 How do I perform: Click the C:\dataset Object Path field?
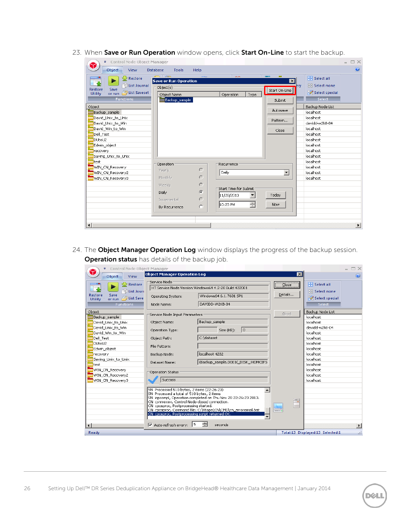(x=233, y=338)
